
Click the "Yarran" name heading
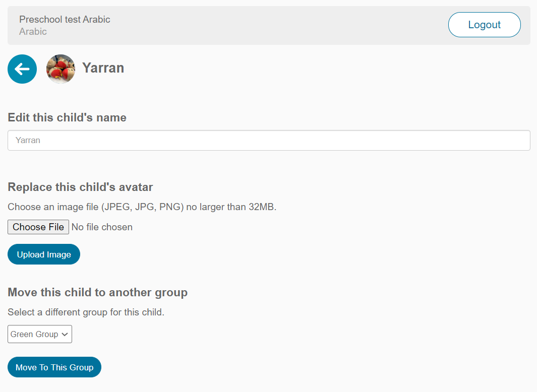103,68
